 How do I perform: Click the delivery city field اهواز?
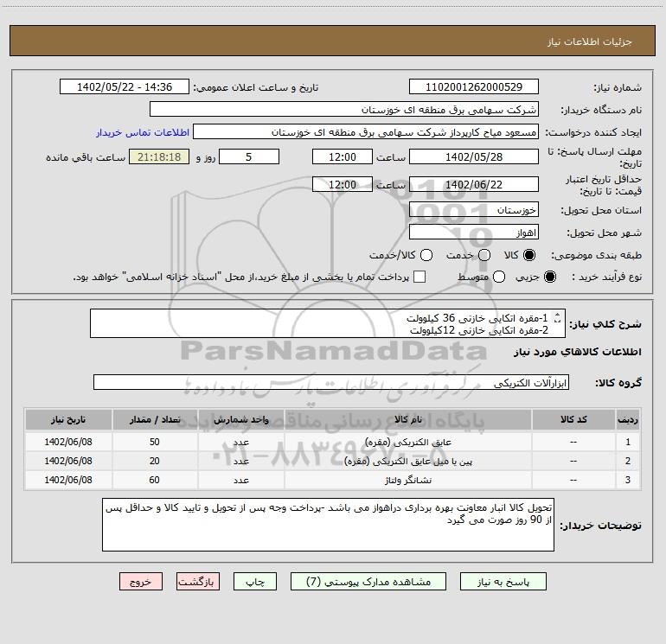click(x=474, y=233)
